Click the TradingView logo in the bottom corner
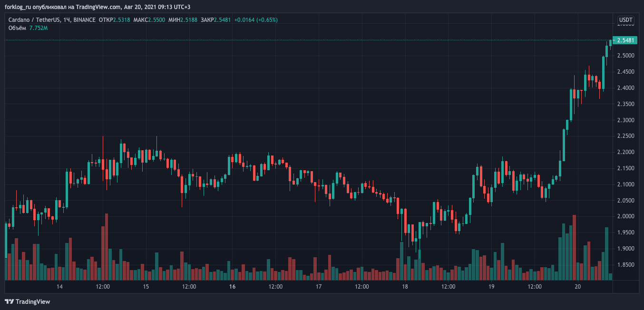644x310 pixels. pos(26,301)
